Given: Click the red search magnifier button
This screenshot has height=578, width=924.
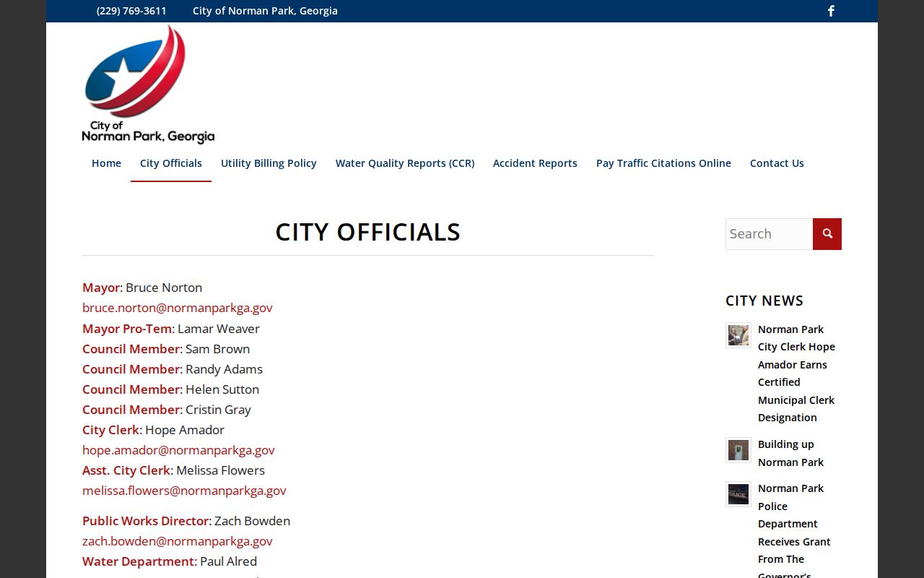Looking at the screenshot, I should [x=827, y=234].
